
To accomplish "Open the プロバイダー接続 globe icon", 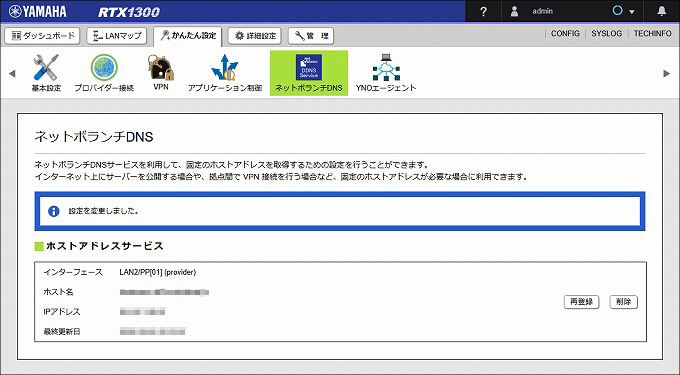I will tap(104, 68).
